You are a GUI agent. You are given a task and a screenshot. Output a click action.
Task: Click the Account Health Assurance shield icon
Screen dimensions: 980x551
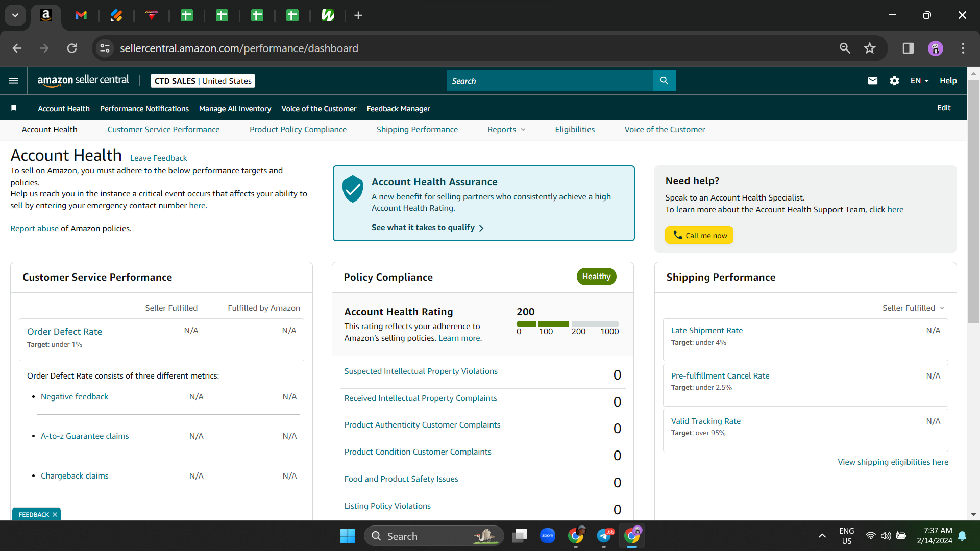[353, 189]
